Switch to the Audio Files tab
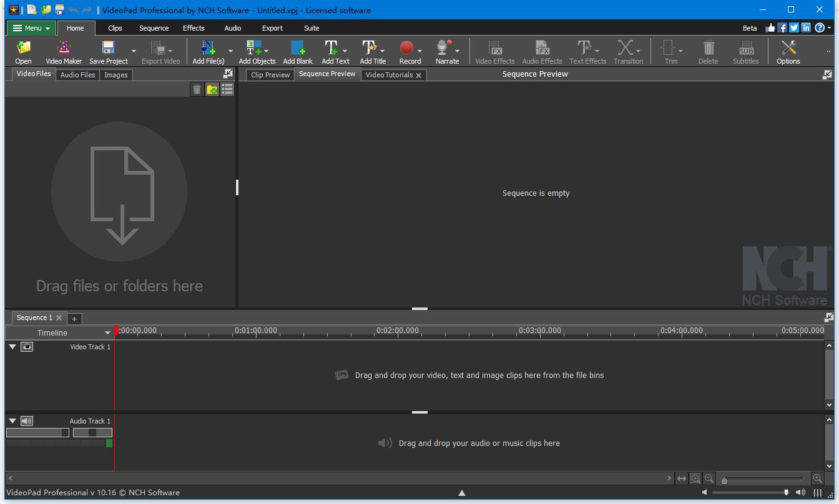The image size is (839, 504). click(77, 74)
